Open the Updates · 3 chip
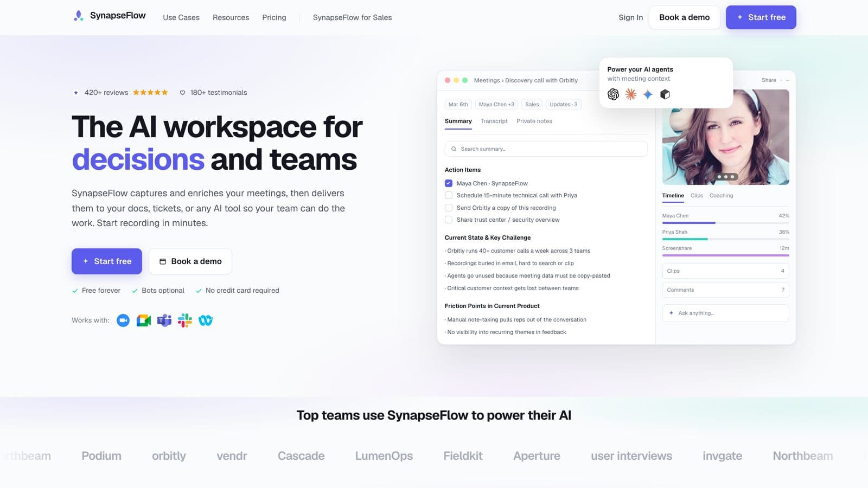The image size is (868, 488). pyautogui.click(x=564, y=105)
